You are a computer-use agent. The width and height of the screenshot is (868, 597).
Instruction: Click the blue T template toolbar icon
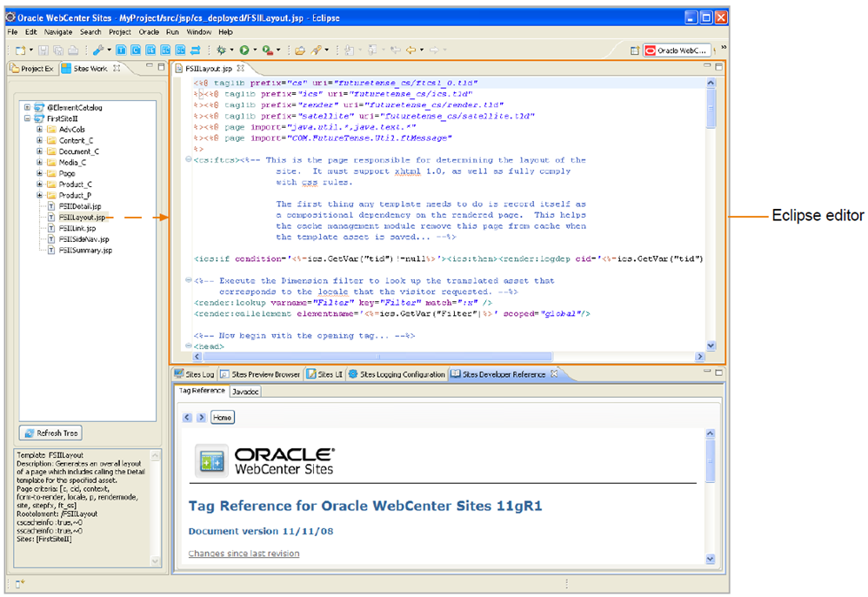point(121,50)
